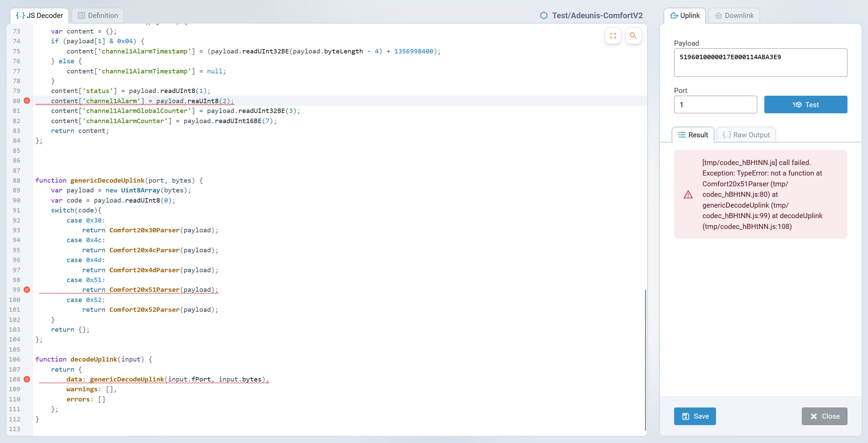Select the Raw Output tab
This screenshot has height=443, width=868.
coord(746,135)
